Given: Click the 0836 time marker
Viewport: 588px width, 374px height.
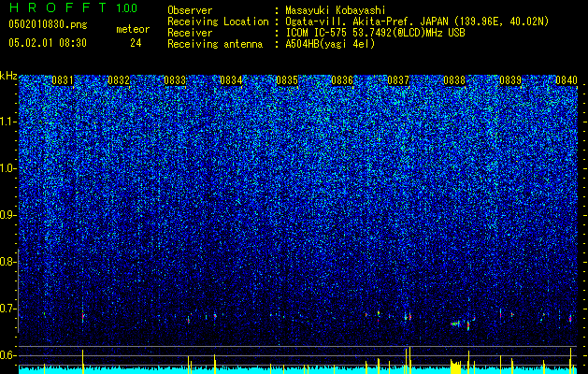Looking at the screenshot, I should click(x=342, y=80).
